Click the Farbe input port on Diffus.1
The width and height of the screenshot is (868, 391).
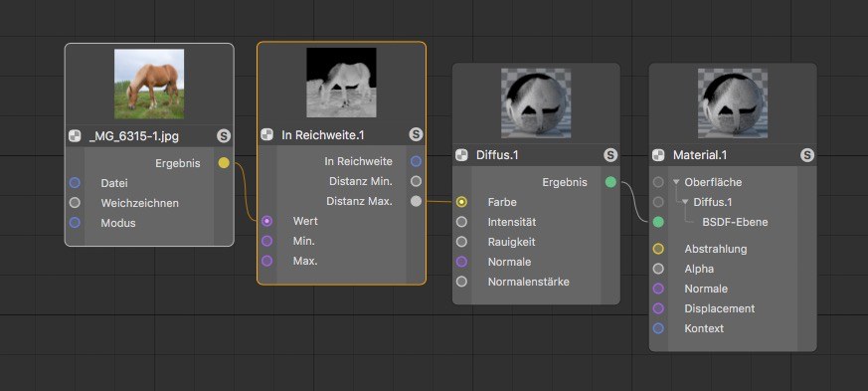[x=461, y=202]
